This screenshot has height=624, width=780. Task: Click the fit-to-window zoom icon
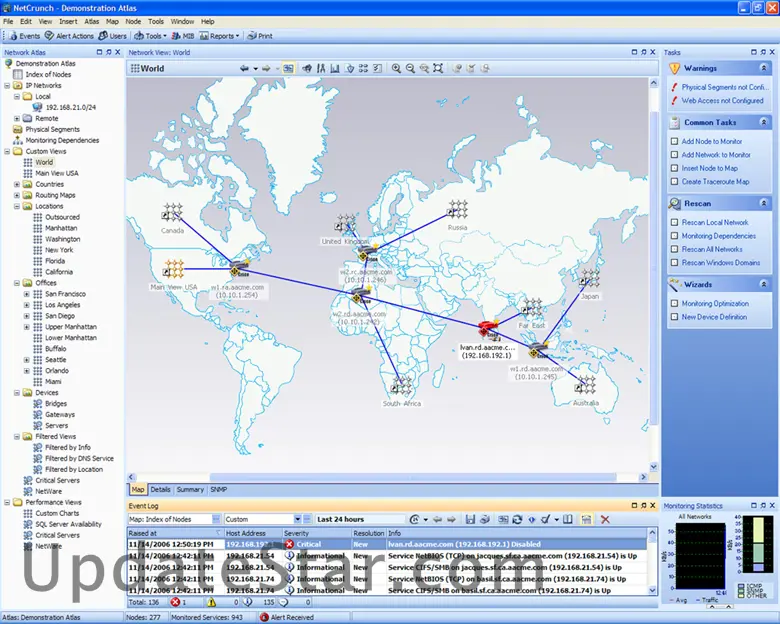pos(438,69)
